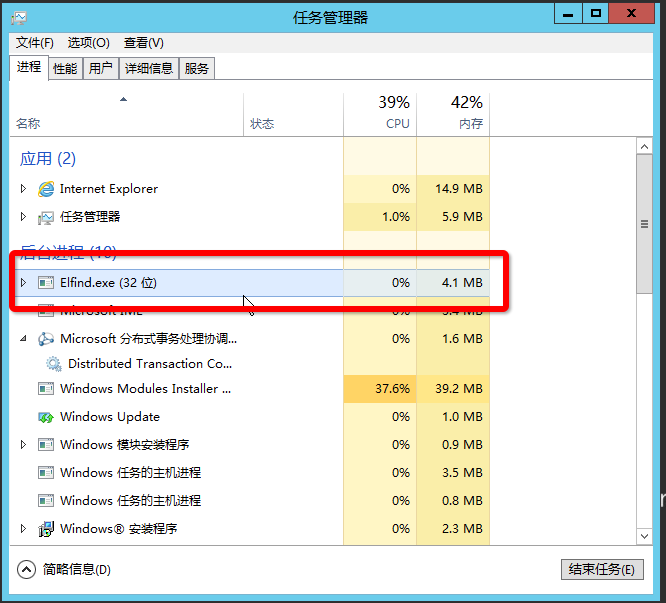This screenshot has height=603, width=666.
Task: Select the 应用 (2) group header
Action: pos(48,159)
